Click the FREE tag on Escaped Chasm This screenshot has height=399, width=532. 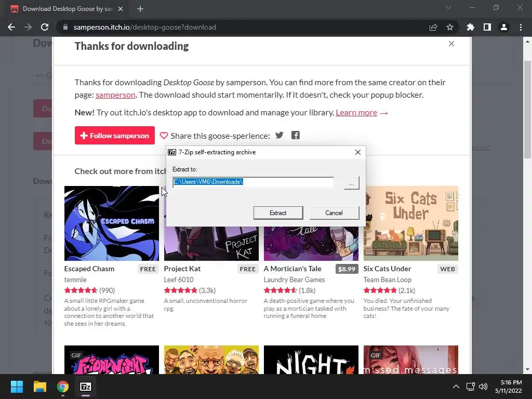148,269
